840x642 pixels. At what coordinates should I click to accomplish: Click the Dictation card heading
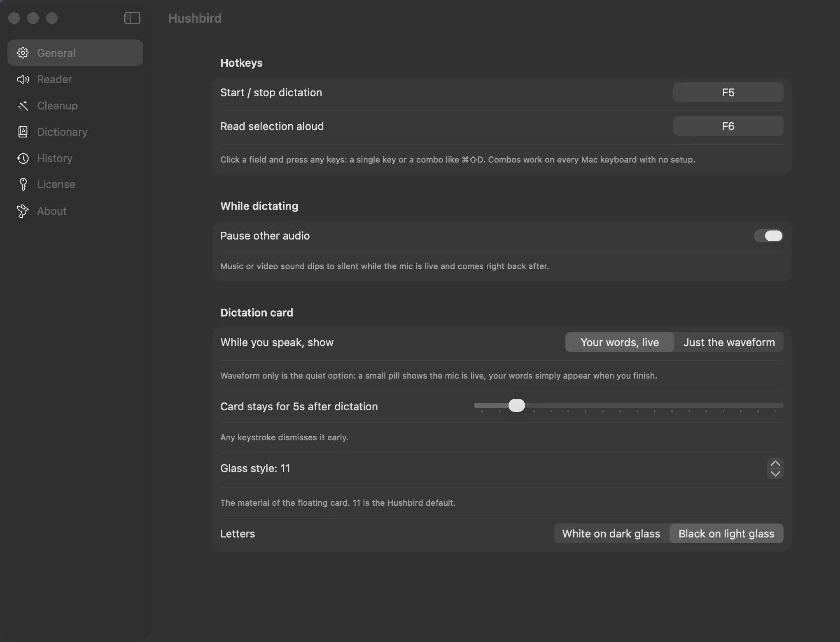(257, 313)
